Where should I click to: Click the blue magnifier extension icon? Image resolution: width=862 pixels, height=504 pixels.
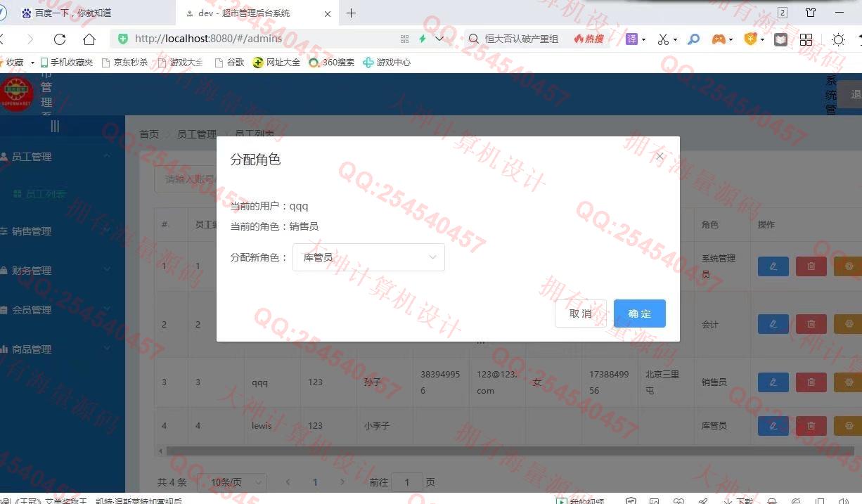693,39
